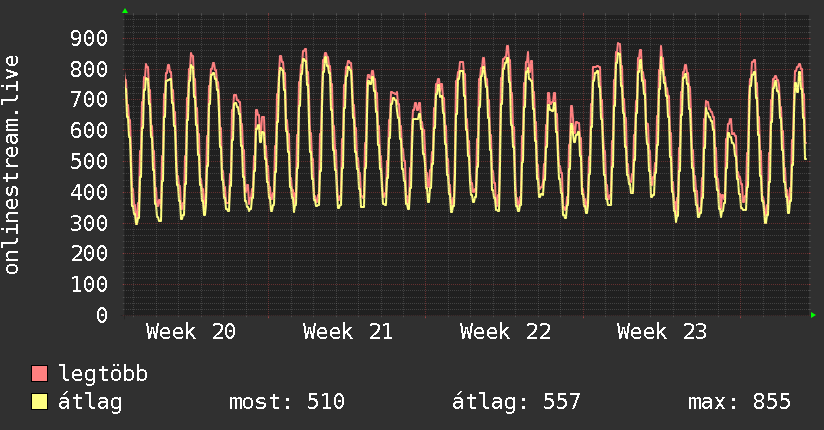Click the 100 Y-axis tick label
This screenshot has width=824, height=430.
click(89, 284)
